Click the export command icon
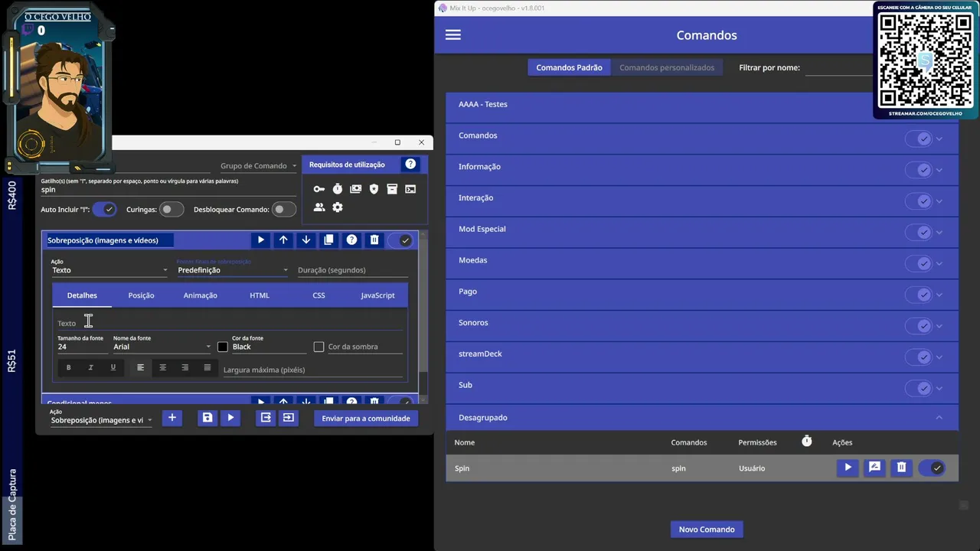980x551 pixels. tap(266, 418)
